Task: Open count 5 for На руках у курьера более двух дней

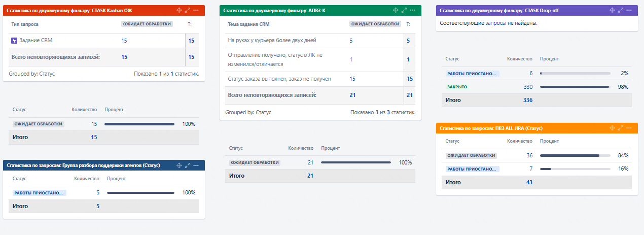Action: [351, 41]
